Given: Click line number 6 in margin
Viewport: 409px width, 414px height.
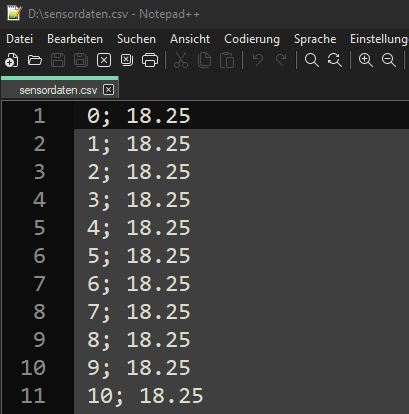Looking at the screenshot, I should click(39, 256).
